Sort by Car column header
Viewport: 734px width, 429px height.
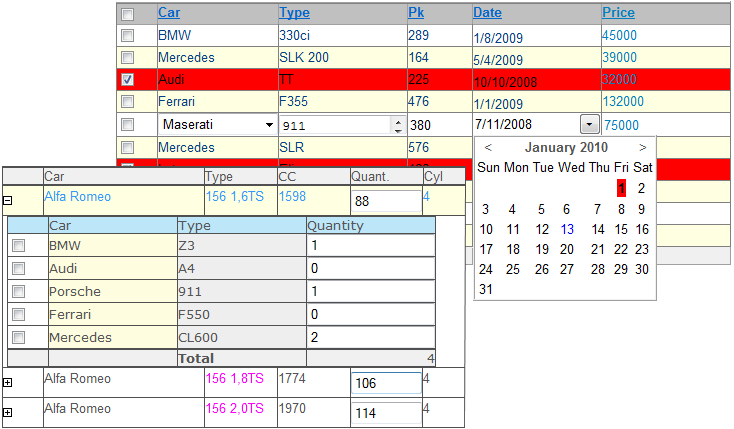169,13
